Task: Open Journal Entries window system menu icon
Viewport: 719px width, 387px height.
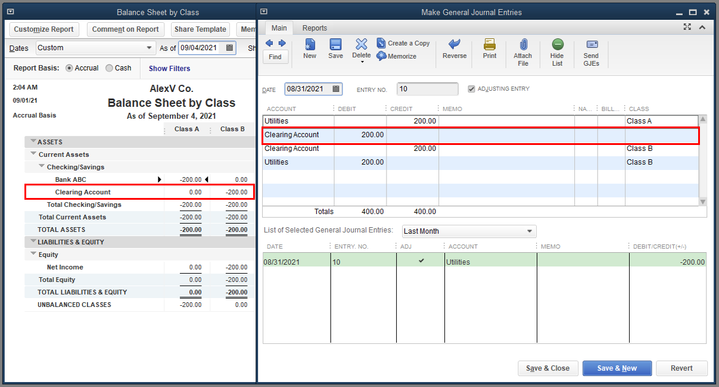Action: (x=264, y=12)
